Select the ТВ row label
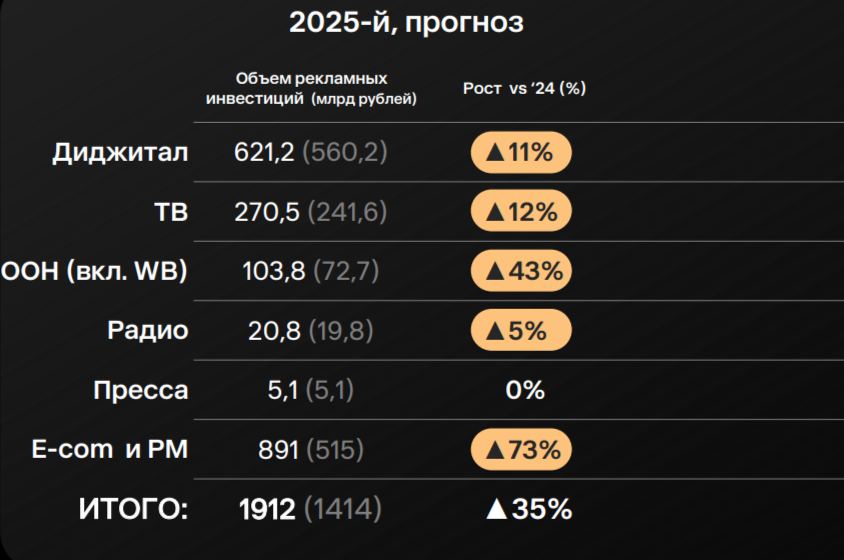The height and width of the screenshot is (560, 844). click(x=171, y=212)
